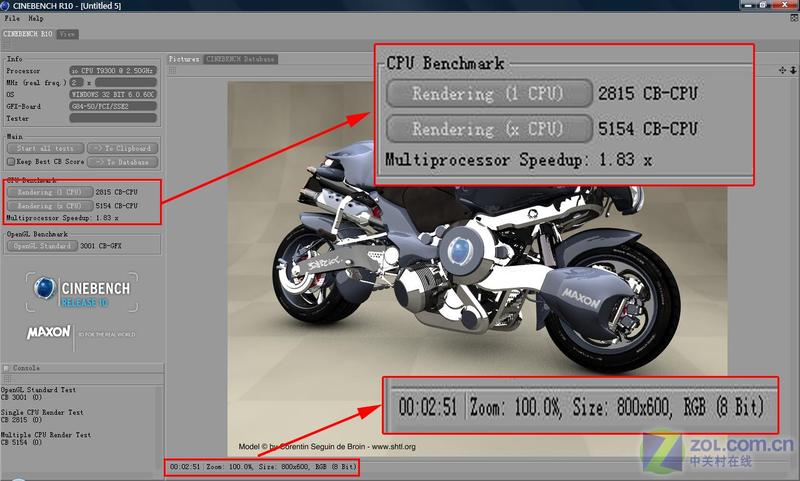Click the small Zoom: 100.0% status bar entry

coord(230,467)
